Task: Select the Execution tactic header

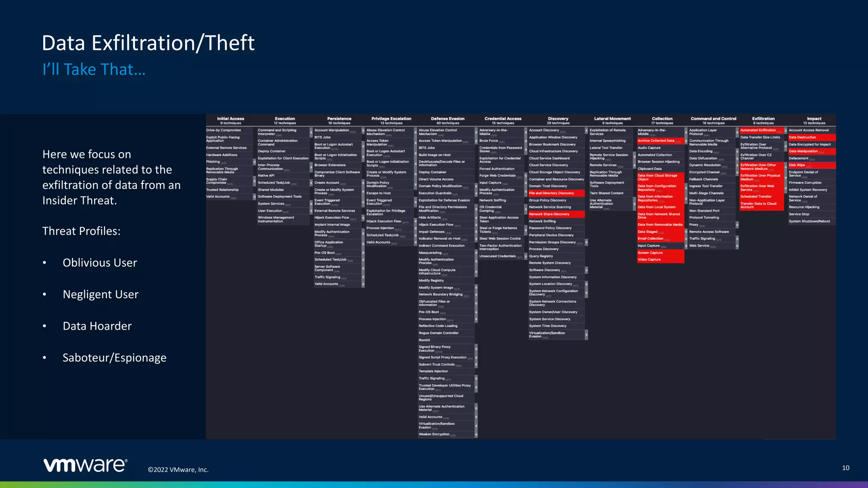Action: (285, 121)
